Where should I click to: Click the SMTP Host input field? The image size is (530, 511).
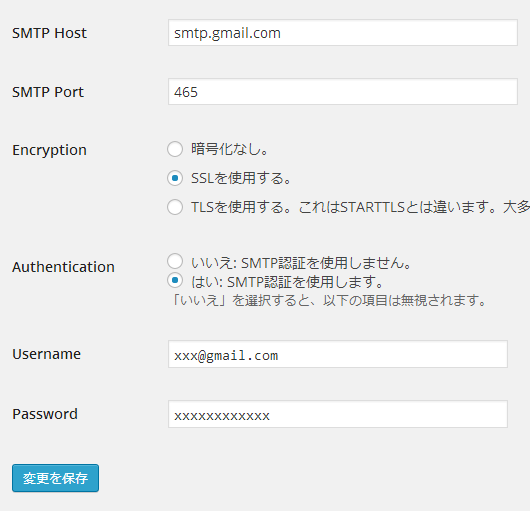[x=343, y=33]
